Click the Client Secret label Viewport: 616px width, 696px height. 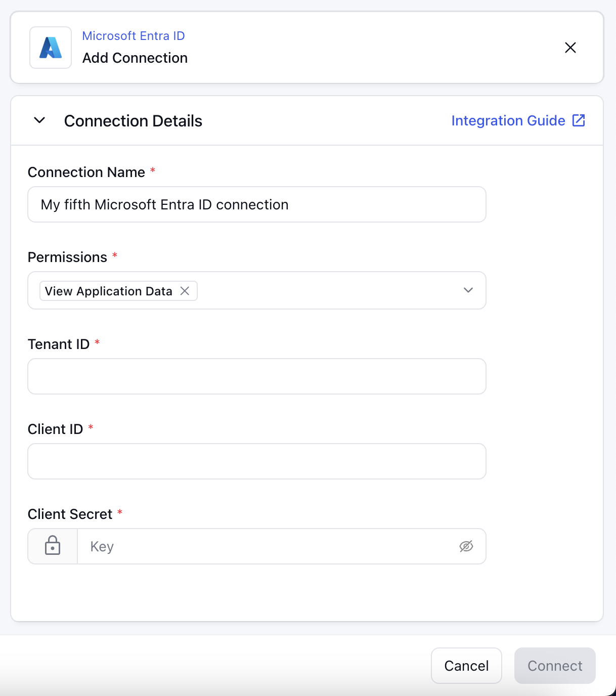tap(70, 514)
